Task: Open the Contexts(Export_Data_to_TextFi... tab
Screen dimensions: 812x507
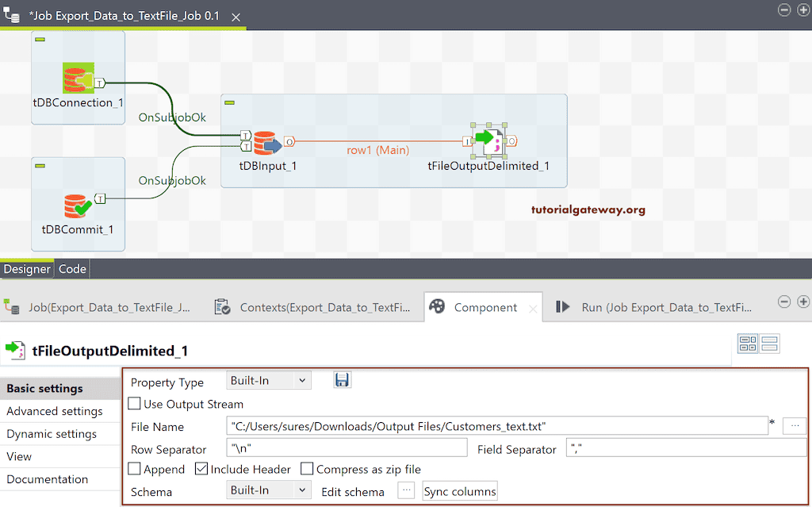Action: point(312,307)
